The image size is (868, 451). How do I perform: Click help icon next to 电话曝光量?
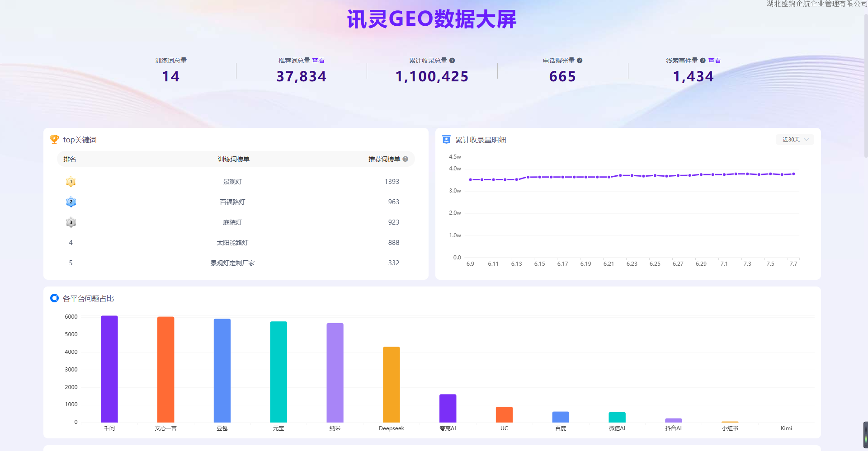pos(580,61)
